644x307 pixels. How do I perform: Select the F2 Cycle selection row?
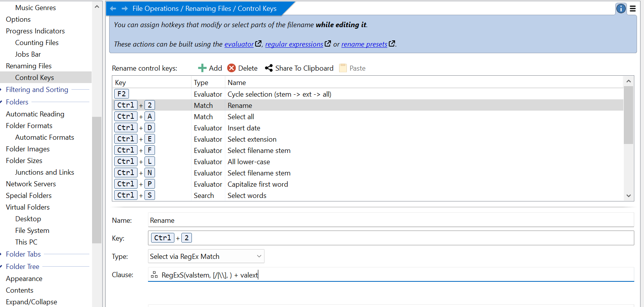coord(368,94)
